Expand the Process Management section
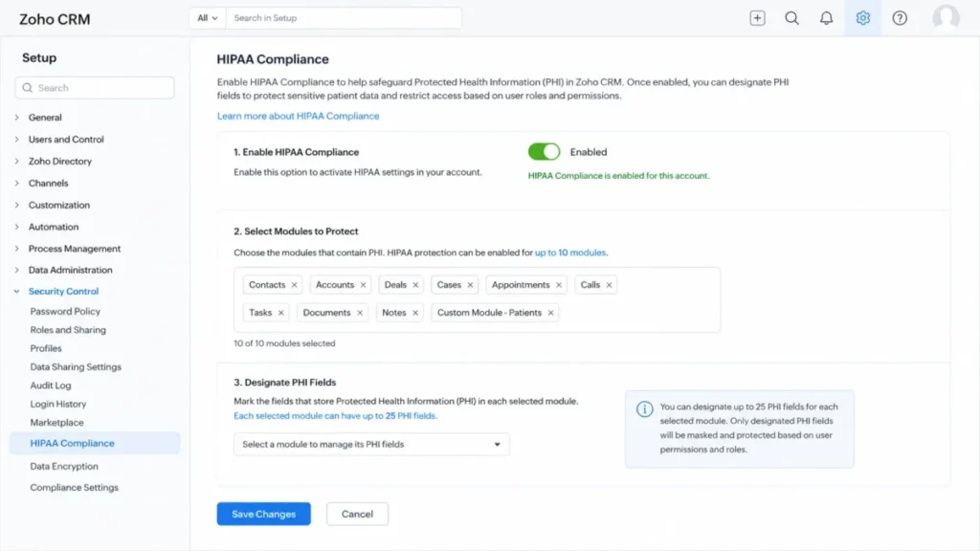The height and width of the screenshot is (551, 980). (x=17, y=249)
